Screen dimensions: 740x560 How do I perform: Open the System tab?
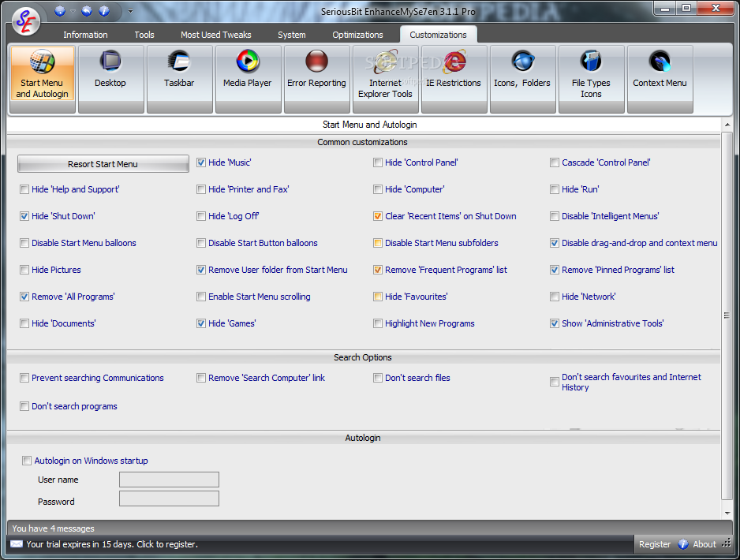(292, 35)
